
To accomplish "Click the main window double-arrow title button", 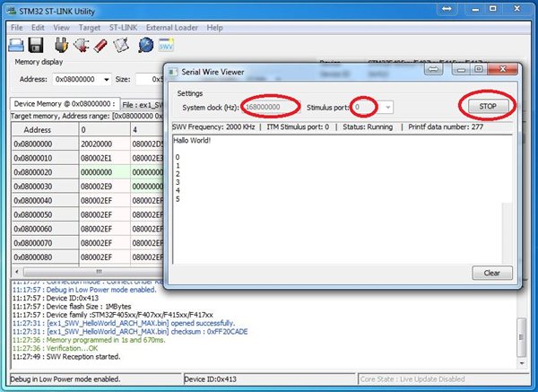I will click(x=447, y=9).
